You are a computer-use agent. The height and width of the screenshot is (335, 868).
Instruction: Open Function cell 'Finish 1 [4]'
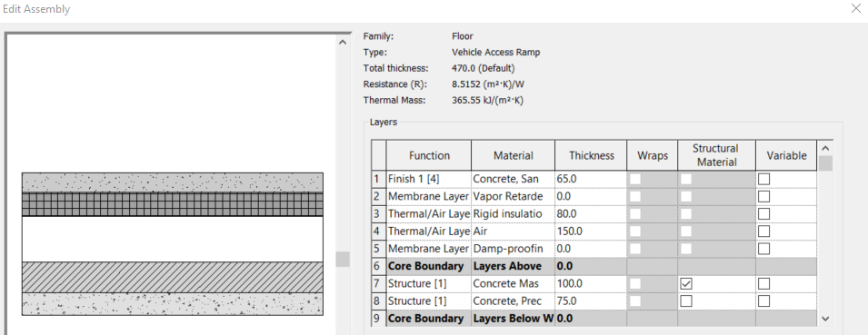(429, 179)
